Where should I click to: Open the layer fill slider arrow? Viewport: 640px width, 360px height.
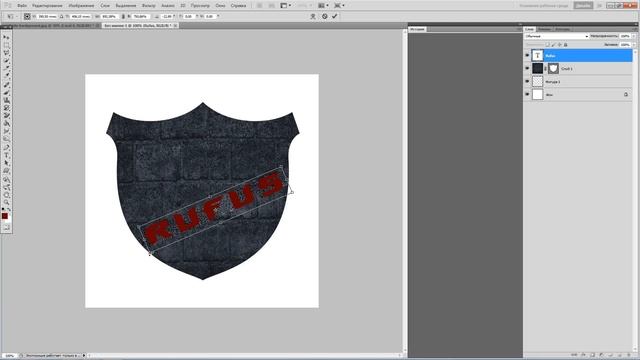click(x=634, y=44)
